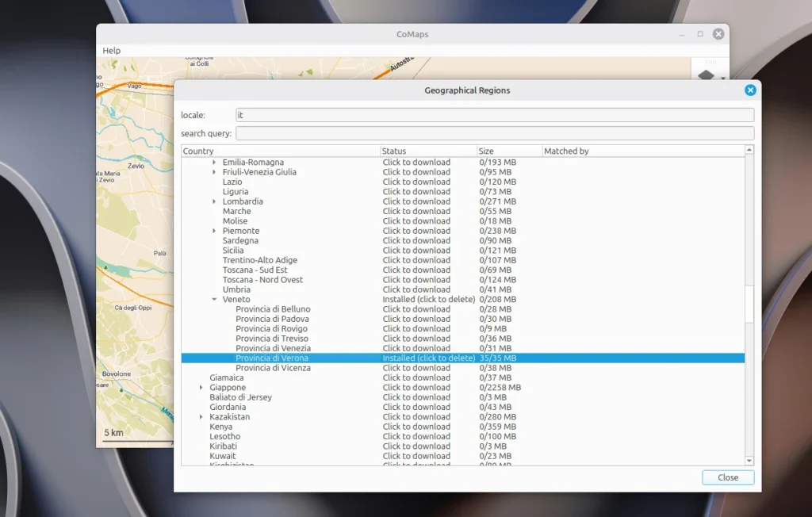
Task: Open the Help menu
Action: coord(111,50)
